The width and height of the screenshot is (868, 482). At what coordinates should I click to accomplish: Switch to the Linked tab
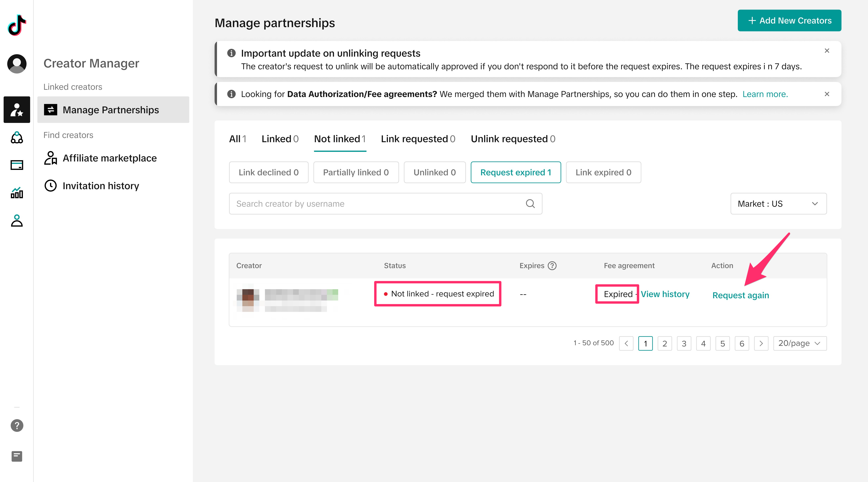pos(280,139)
